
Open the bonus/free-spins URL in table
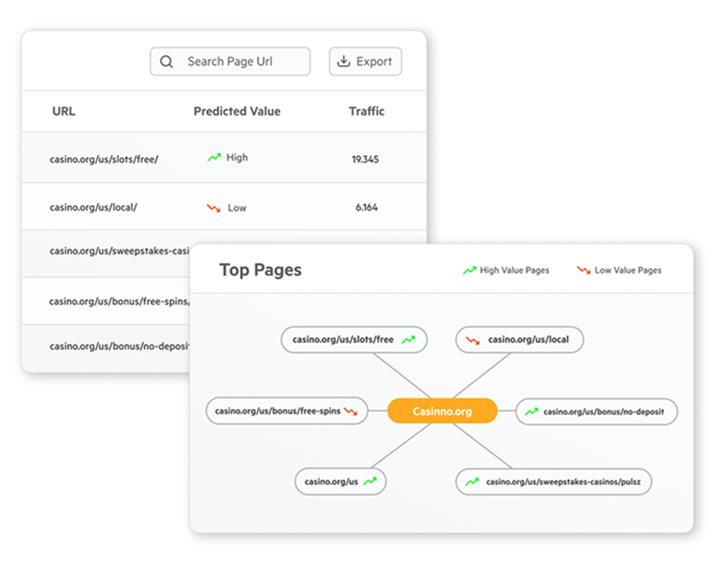(x=119, y=302)
